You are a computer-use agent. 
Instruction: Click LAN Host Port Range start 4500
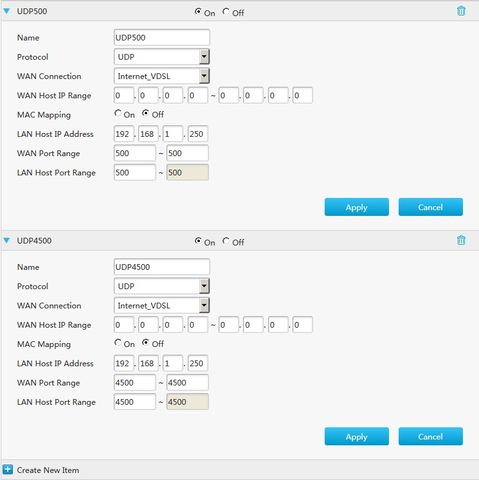pos(135,402)
